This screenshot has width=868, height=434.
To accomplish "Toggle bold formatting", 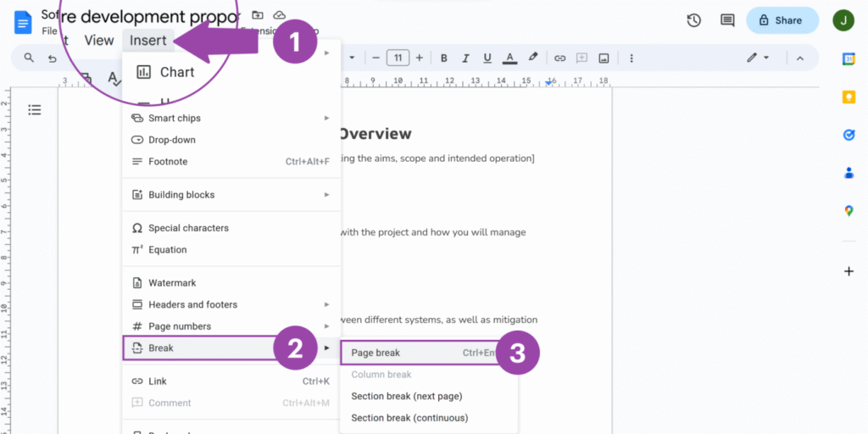I will pos(442,58).
